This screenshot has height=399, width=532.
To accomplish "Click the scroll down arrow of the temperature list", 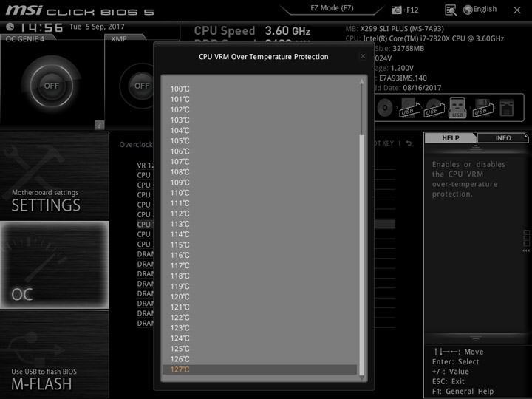I will [361, 378].
